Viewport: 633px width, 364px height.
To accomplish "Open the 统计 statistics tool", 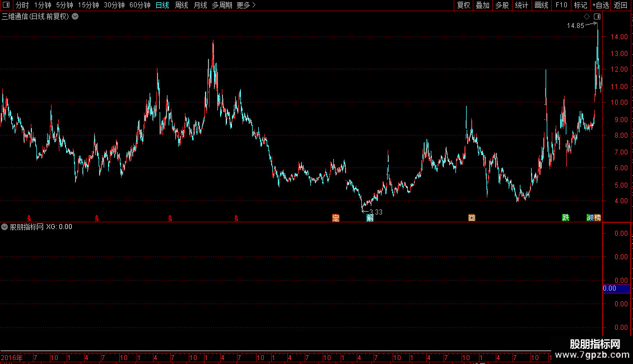I will tap(521, 5).
